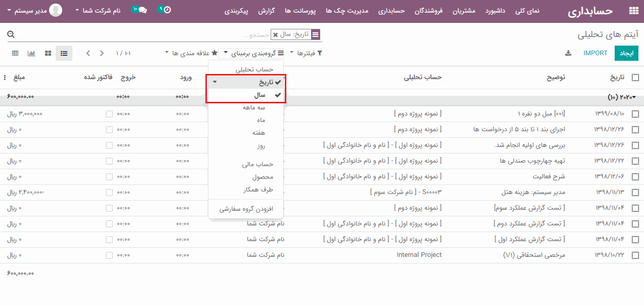
Task: Go to the previous page arrow
Action: [88, 53]
